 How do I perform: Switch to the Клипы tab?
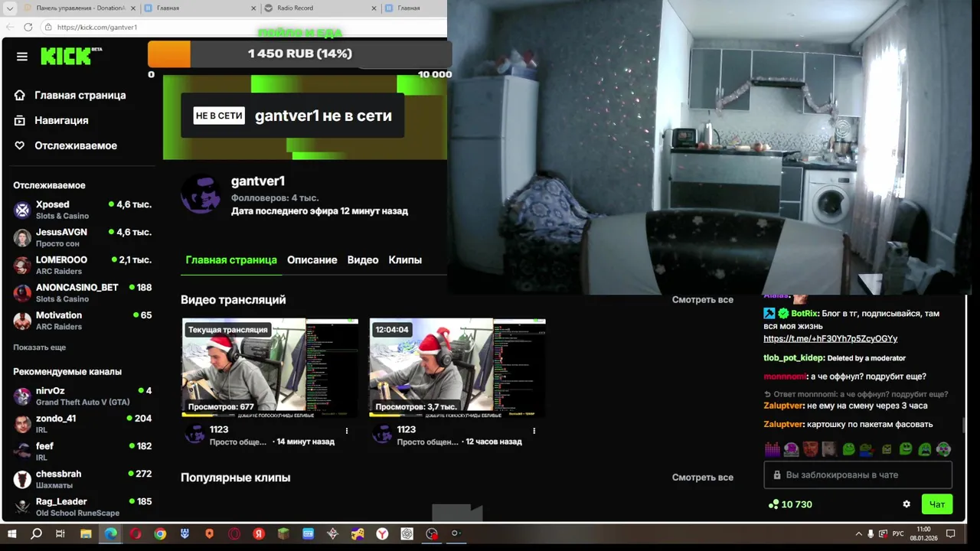pyautogui.click(x=405, y=260)
